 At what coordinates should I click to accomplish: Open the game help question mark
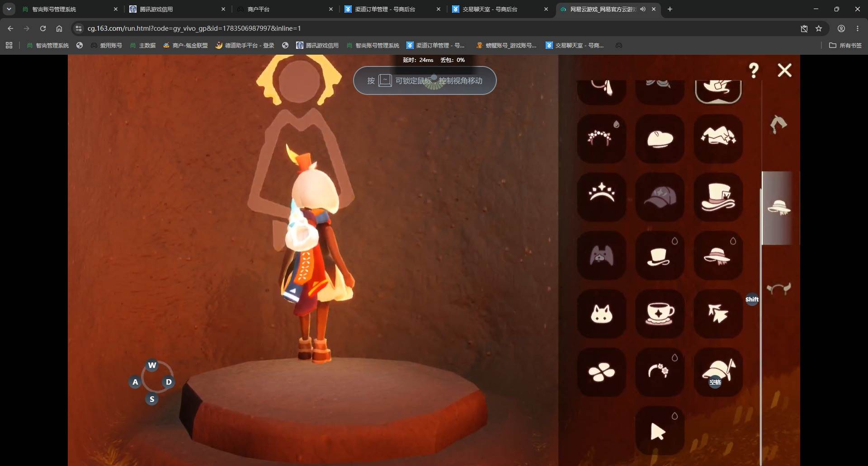pyautogui.click(x=754, y=71)
